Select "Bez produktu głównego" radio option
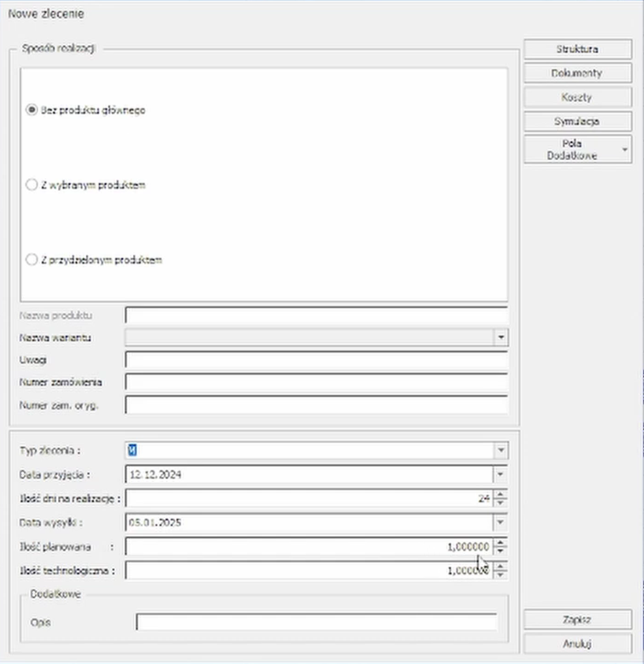Screen dimensions: 644x664 (31, 110)
